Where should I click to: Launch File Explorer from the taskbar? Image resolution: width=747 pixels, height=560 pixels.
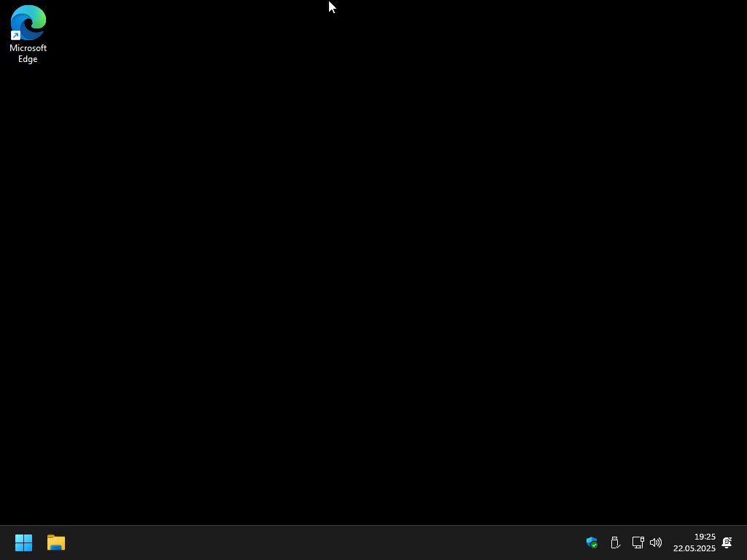pos(56,542)
